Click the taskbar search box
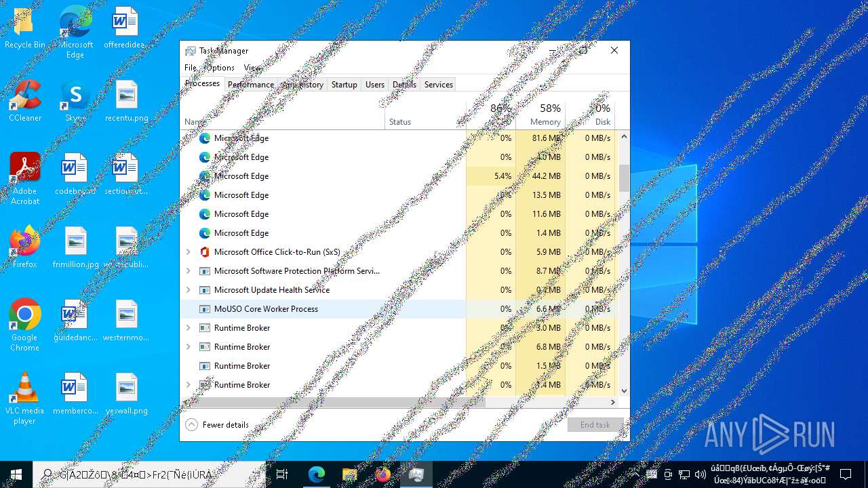Viewport: 868px width, 488px height. [x=149, y=474]
